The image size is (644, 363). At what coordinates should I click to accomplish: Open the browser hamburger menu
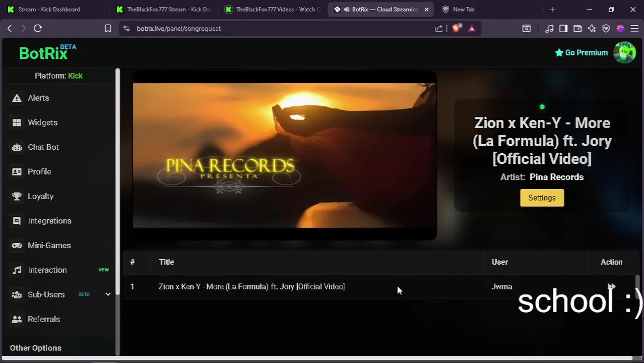click(x=634, y=28)
